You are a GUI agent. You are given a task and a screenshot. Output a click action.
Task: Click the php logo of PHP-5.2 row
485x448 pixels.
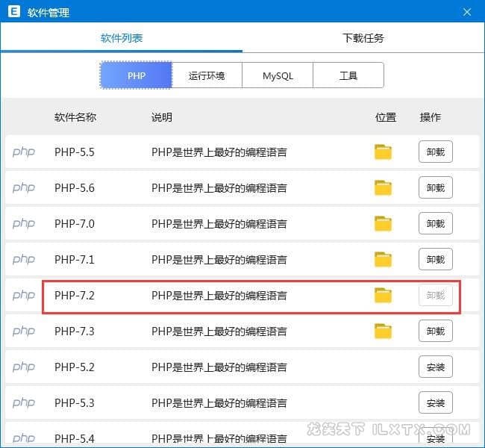click(x=24, y=367)
